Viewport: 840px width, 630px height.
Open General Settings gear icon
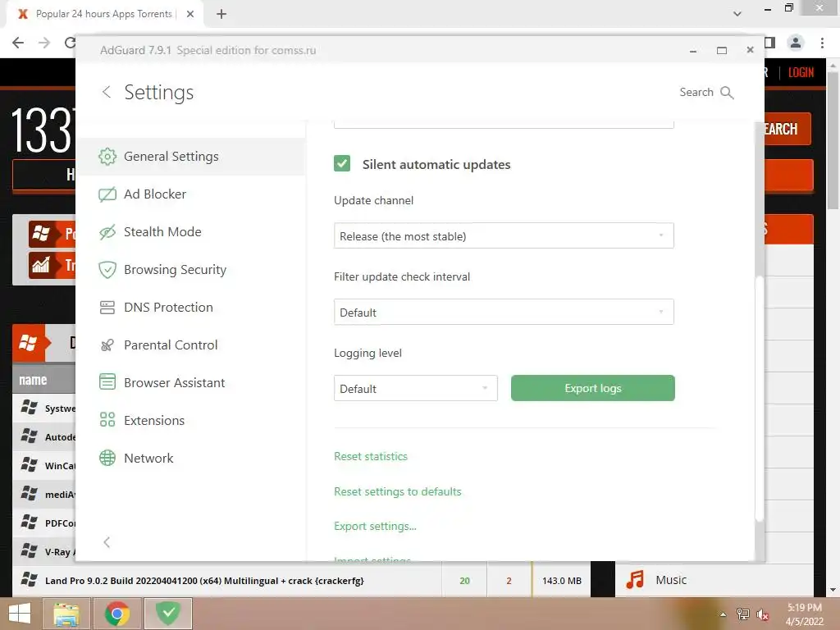(107, 157)
